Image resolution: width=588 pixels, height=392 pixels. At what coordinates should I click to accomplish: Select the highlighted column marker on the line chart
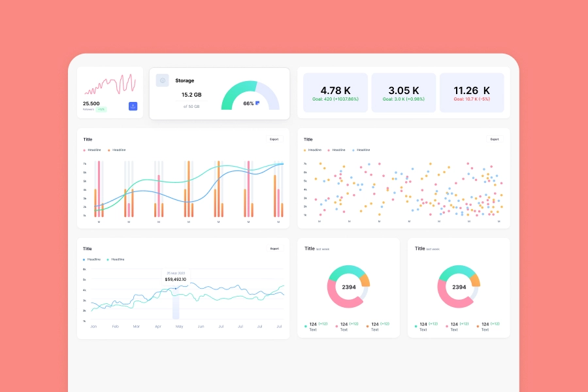[x=176, y=304]
